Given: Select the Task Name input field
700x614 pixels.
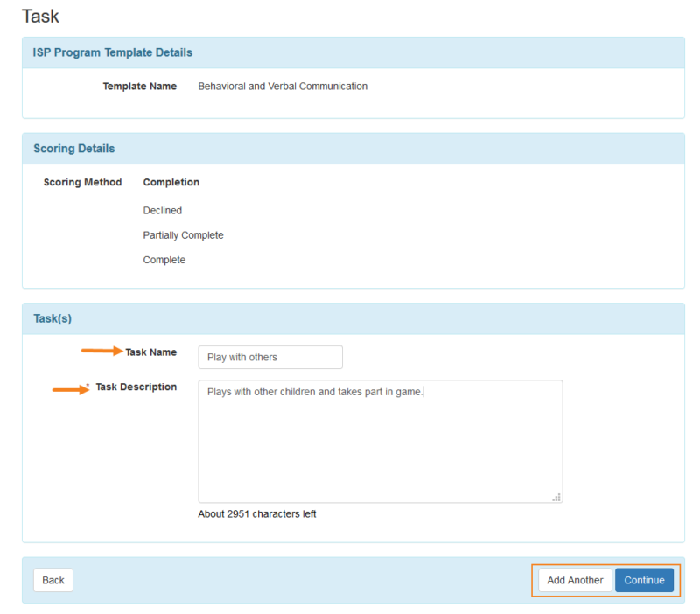Looking at the screenshot, I should pyautogui.click(x=269, y=357).
